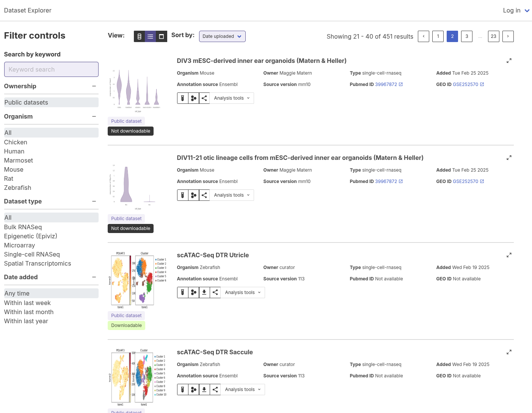
Task: Select the table view layout
Action: point(139,36)
